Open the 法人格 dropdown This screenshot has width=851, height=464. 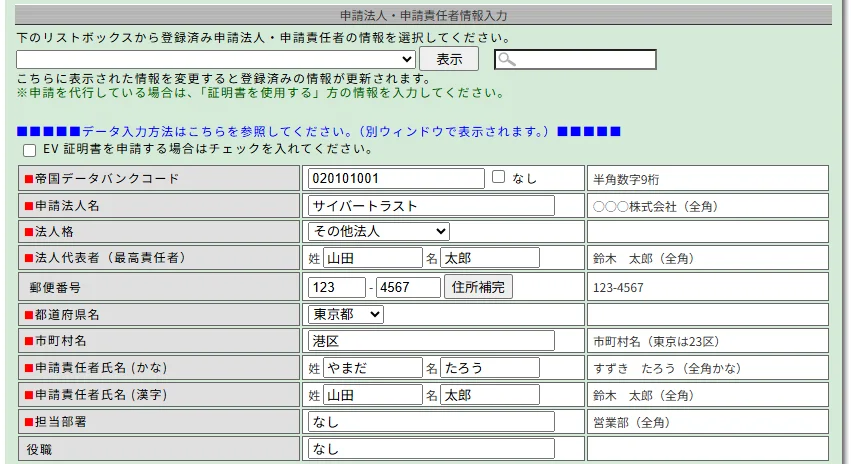coord(379,232)
